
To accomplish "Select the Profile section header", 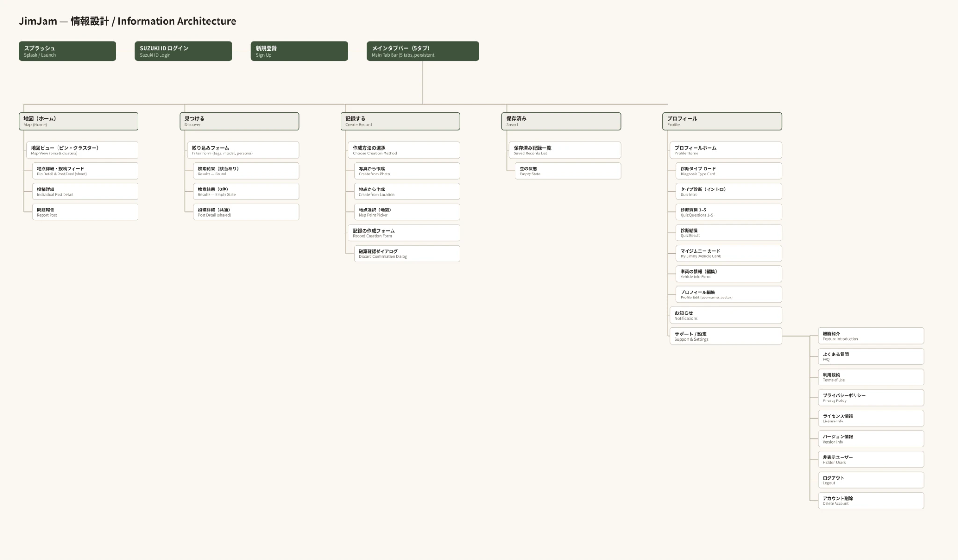I will tap(722, 121).
